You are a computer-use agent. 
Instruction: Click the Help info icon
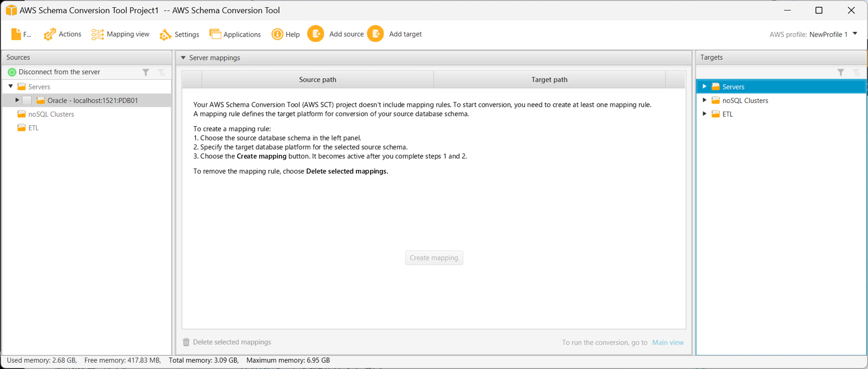(277, 34)
